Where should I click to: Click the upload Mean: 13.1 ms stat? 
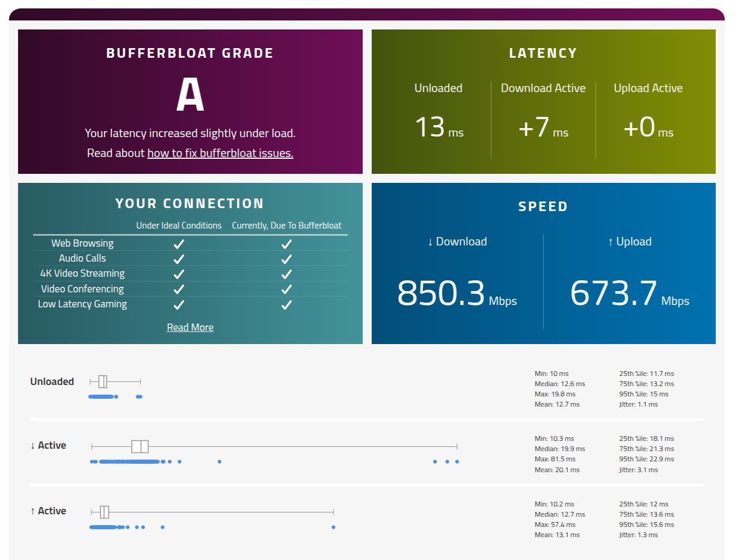558,535
